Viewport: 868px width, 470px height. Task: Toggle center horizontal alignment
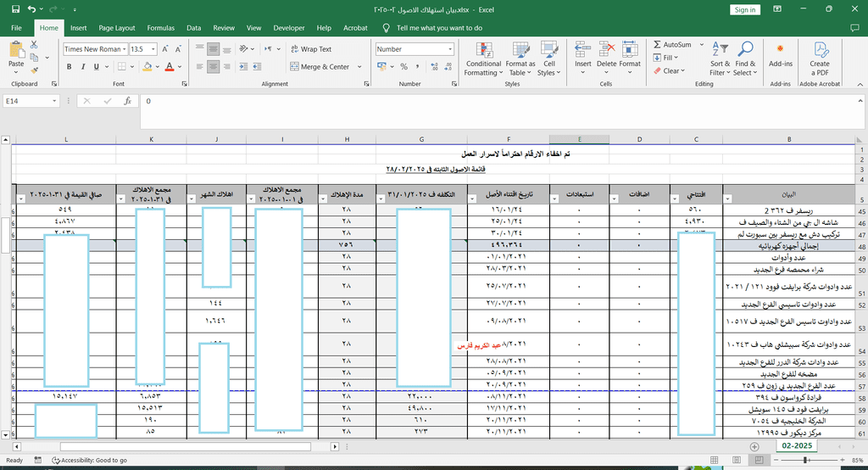[213, 66]
